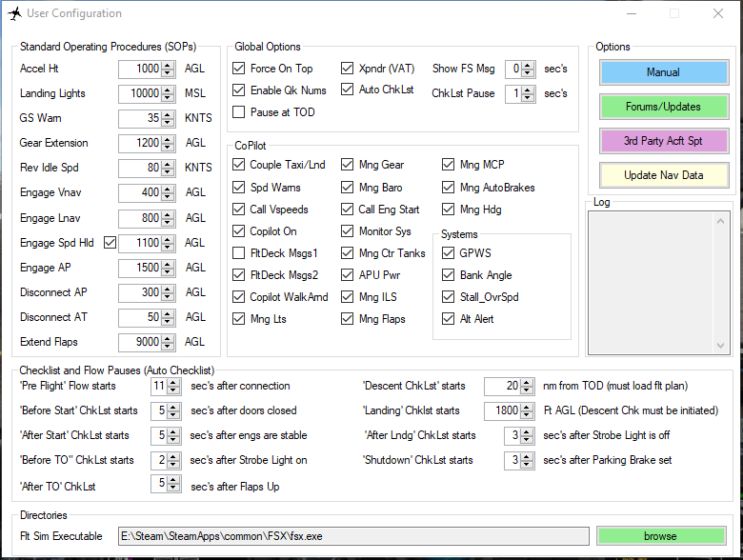This screenshot has height=560, width=743.
Task: Decrease 'After Lndg' ChkLst seconds with down arrow
Action: click(x=527, y=439)
